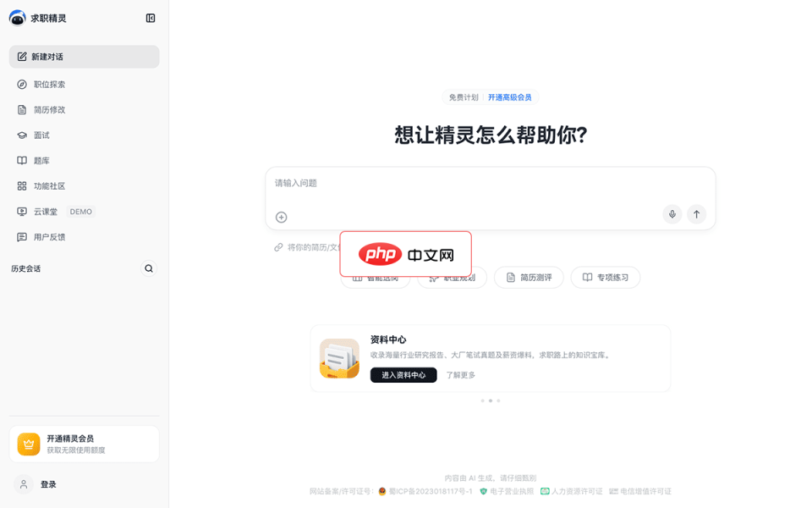
Task: Click the screen icon beside 云课堂
Action: coord(22,212)
